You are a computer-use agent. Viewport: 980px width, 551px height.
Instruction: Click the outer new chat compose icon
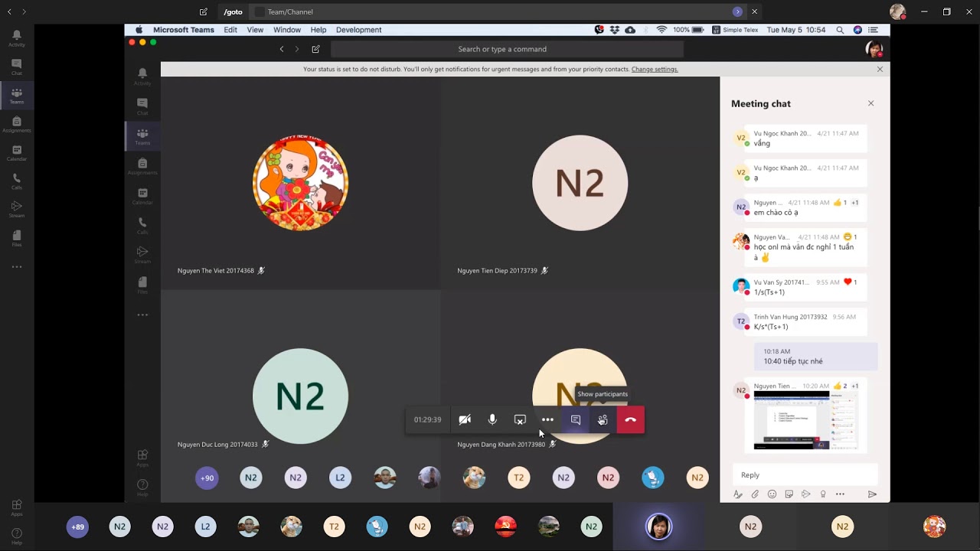(x=203, y=11)
